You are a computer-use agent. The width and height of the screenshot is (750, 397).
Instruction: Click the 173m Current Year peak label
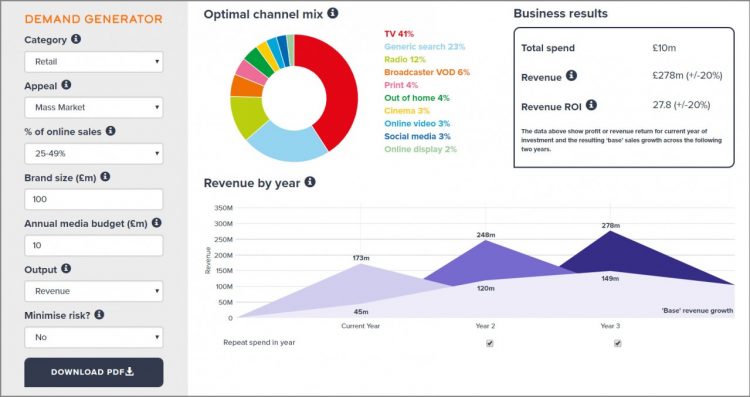[x=361, y=258]
